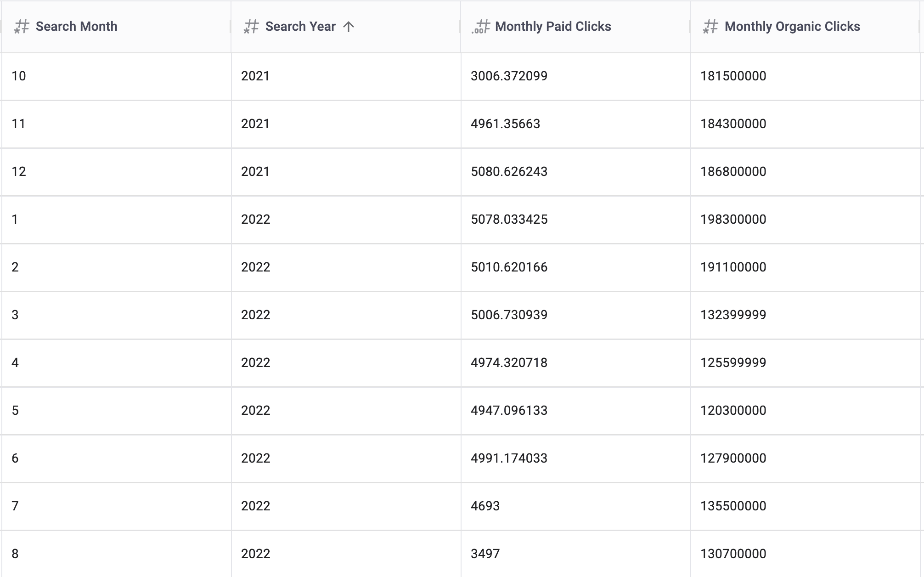Select the cell showing 3006.372099
924x577 pixels.
(x=509, y=76)
